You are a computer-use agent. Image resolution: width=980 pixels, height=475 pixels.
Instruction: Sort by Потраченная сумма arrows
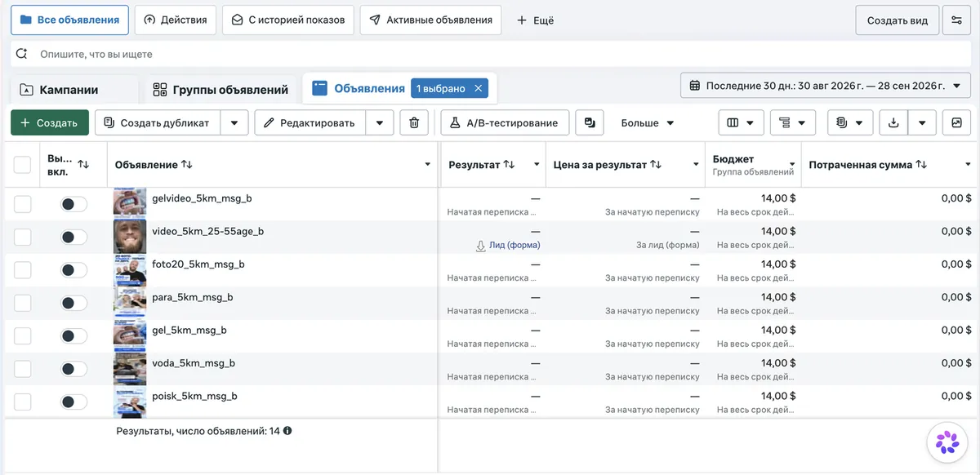(x=921, y=164)
